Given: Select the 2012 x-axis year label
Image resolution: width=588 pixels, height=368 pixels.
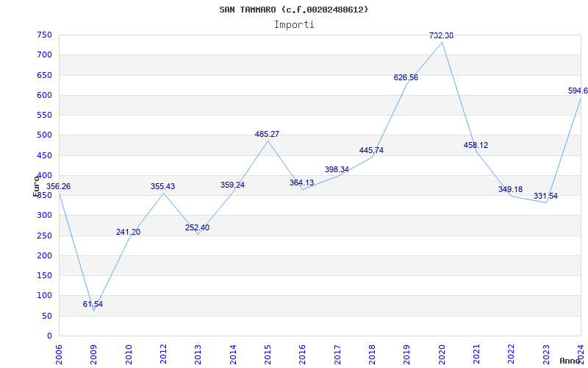Looking at the screenshot, I should click(163, 355).
